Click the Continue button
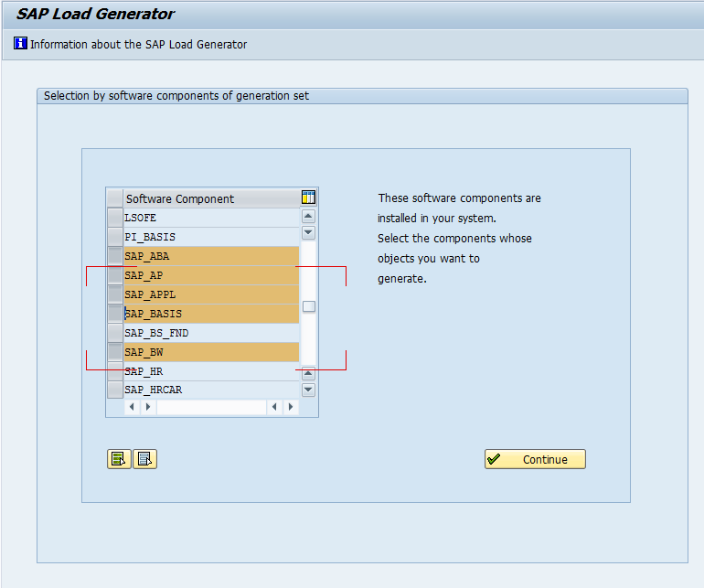The width and height of the screenshot is (704, 588). (535, 459)
